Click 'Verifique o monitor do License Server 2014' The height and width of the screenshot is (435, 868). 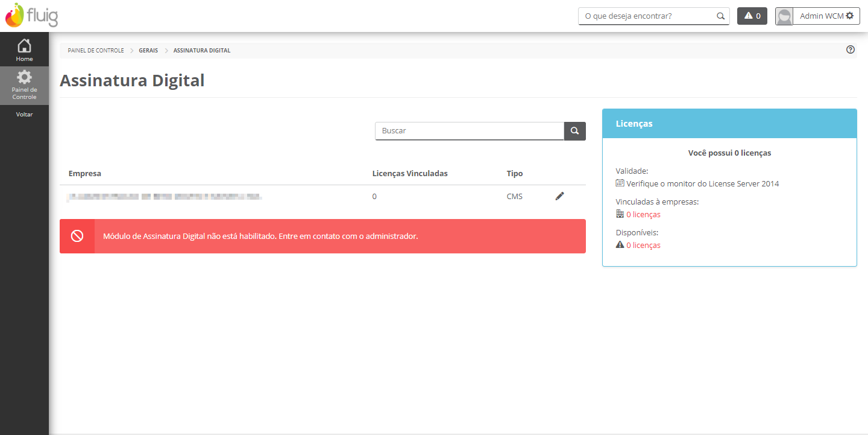(x=703, y=183)
